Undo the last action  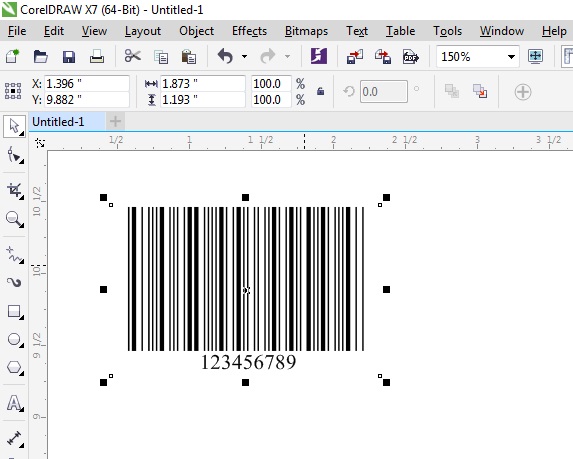[225, 57]
